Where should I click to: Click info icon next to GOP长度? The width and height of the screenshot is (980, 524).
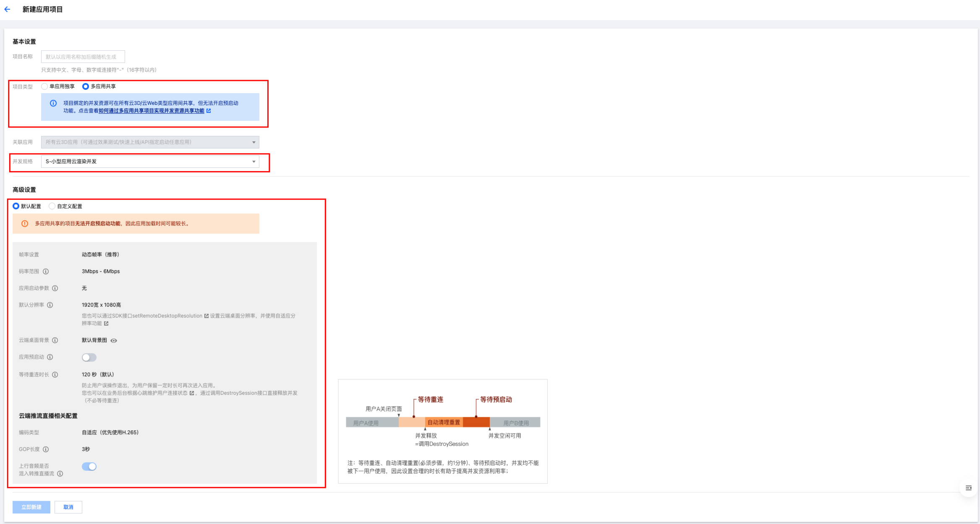[x=46, y=449]
